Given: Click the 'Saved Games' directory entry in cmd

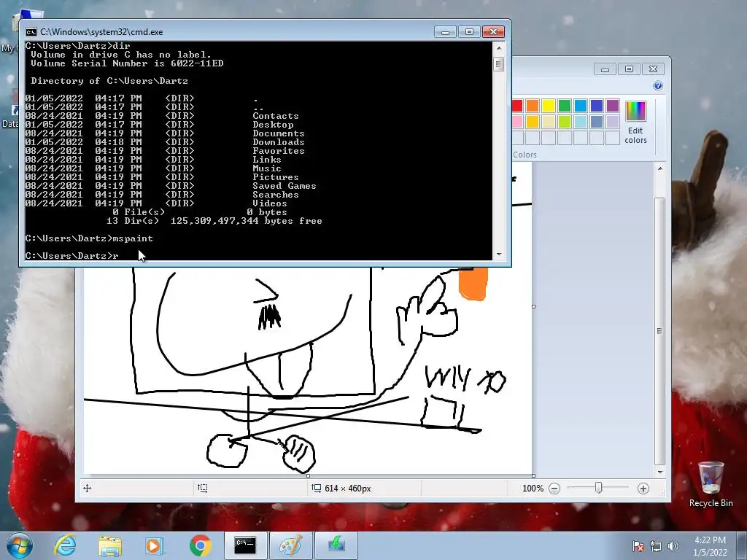Looking at the screenshot, I should pyautogui.click(x=285, y=186).
